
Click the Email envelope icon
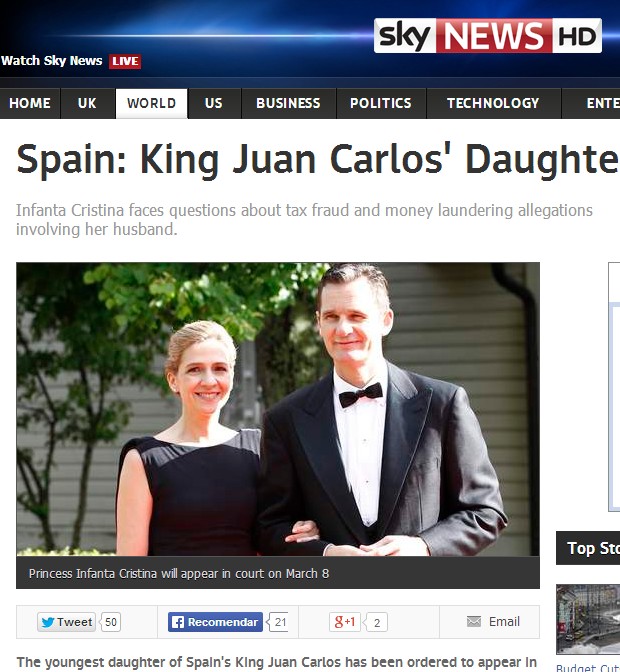(x=473, y=621)
